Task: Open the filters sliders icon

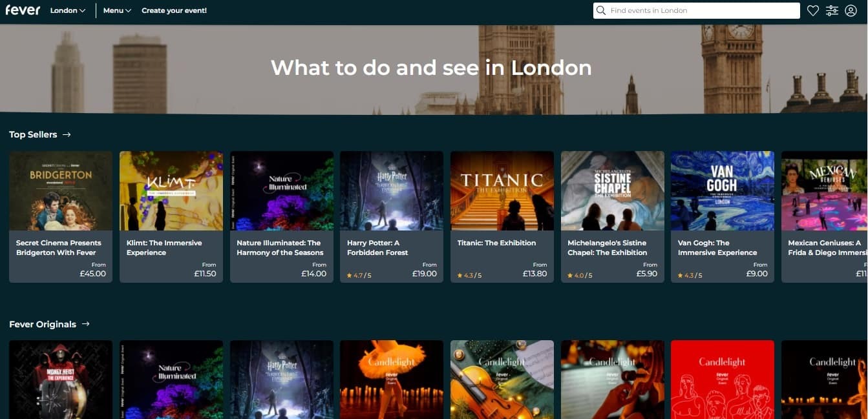Action: point(832,10)
